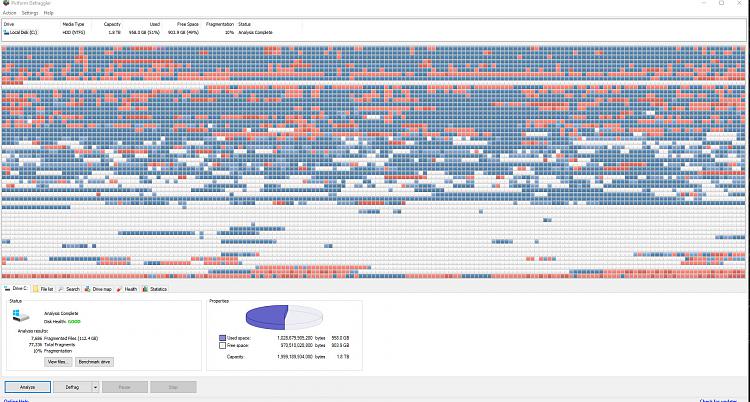
Task: Switch to the File list tab
Action: 43,289
